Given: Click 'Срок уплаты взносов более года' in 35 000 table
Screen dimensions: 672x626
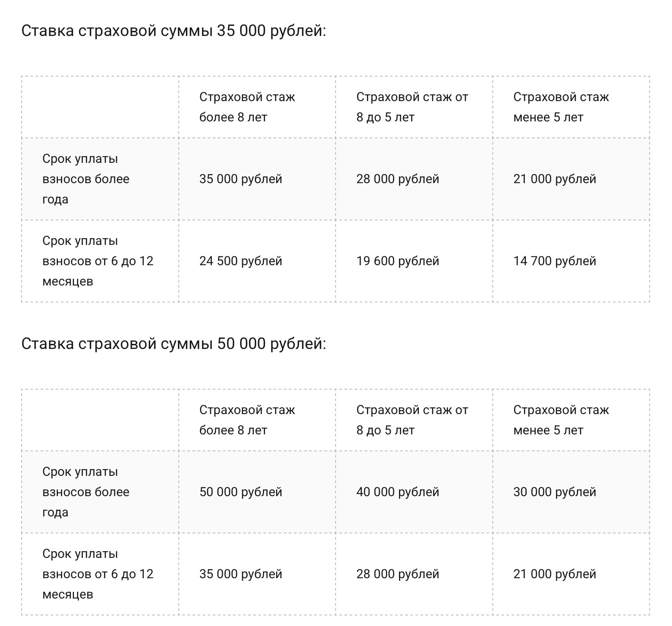Looking at the screenshot, I should pyautogui.click(x=86, y=179).
